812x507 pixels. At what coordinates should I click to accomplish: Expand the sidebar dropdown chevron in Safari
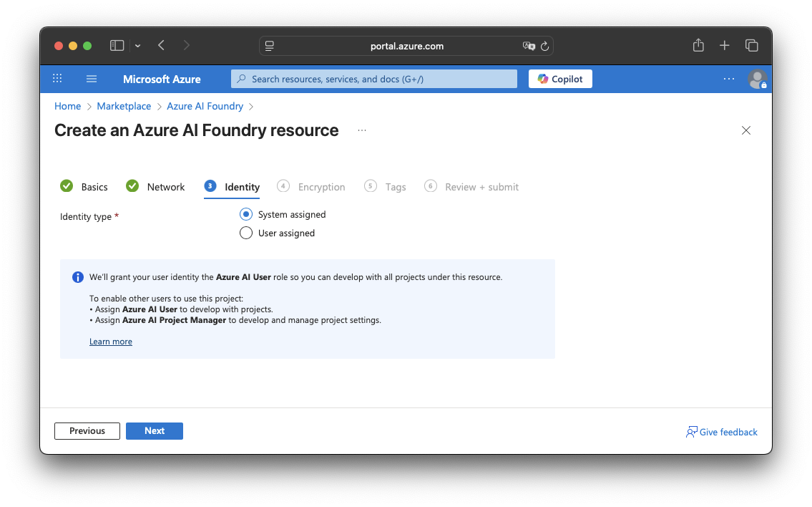pyautogui.click(x=138, y=46)
